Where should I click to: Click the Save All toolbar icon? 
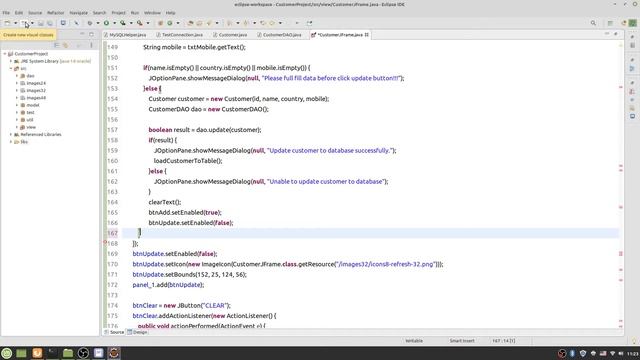pyautogui.click(x=50, y=23)
